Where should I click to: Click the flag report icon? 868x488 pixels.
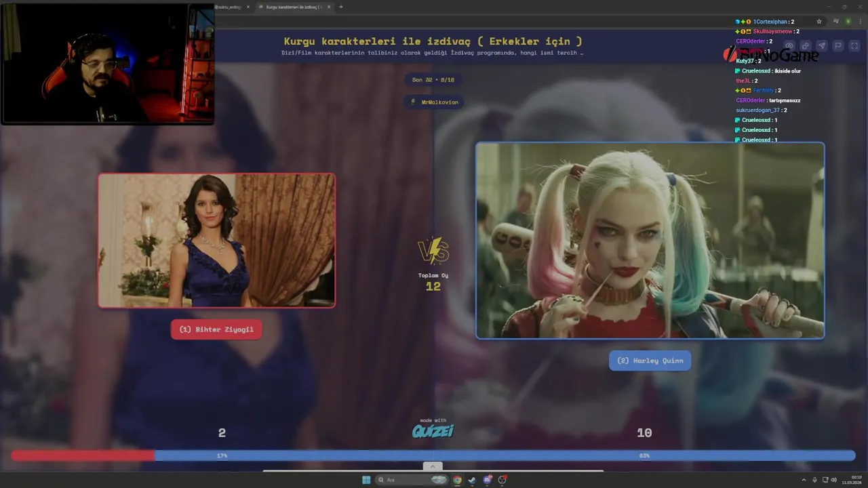tap(837, 46)
